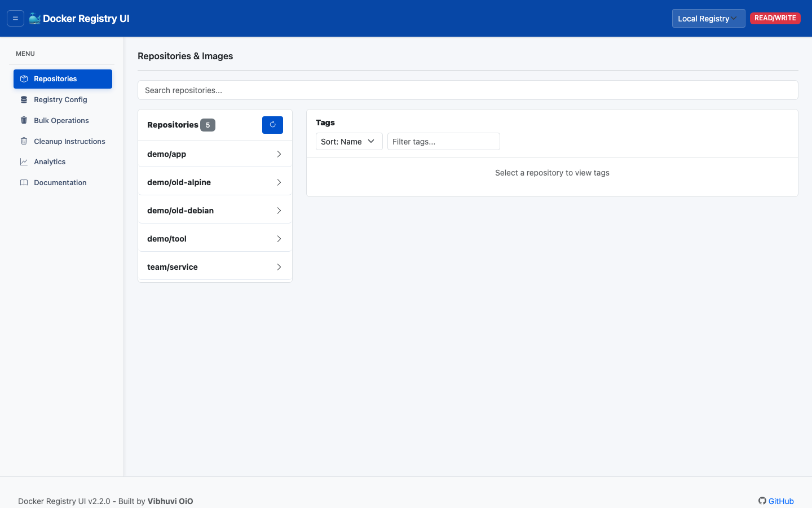The height and width of the screenshot is (508, 812).
Task: Expand demo/old-debian repository chevron
Action: (279, 211)
